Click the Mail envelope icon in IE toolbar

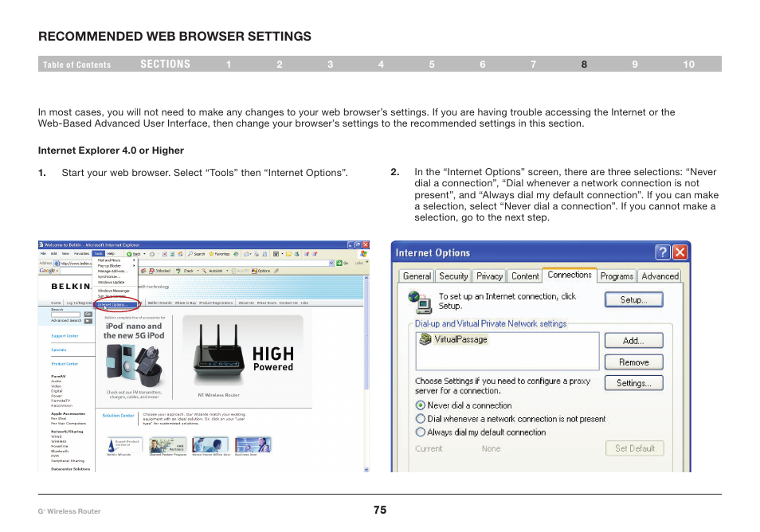click(246, 254)
